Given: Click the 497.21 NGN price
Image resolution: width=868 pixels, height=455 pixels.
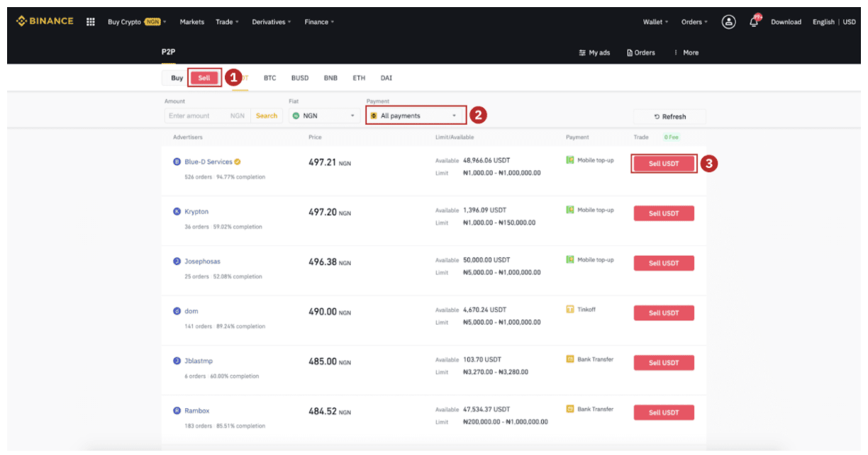Looking at the screenshot, I should pyautogui.click(x=330, y=162).
